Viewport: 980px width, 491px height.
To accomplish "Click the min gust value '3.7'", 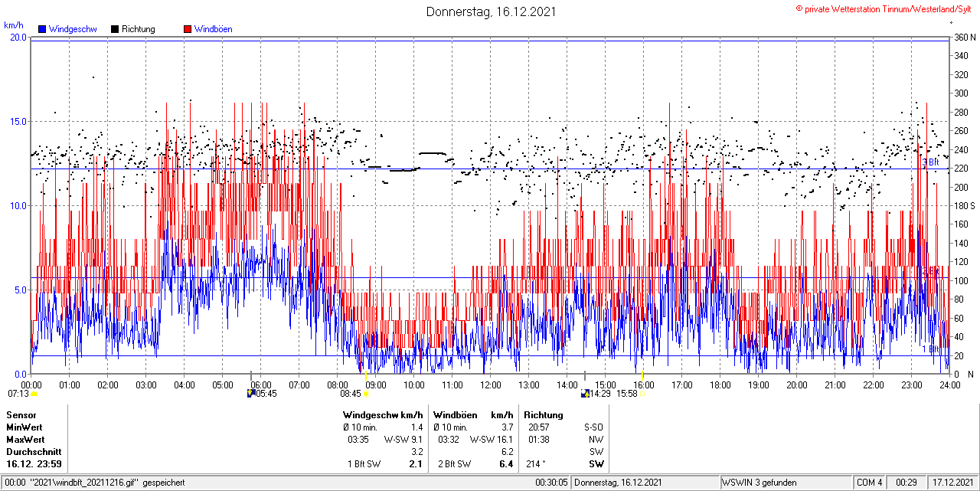I will tap(507, 427).
